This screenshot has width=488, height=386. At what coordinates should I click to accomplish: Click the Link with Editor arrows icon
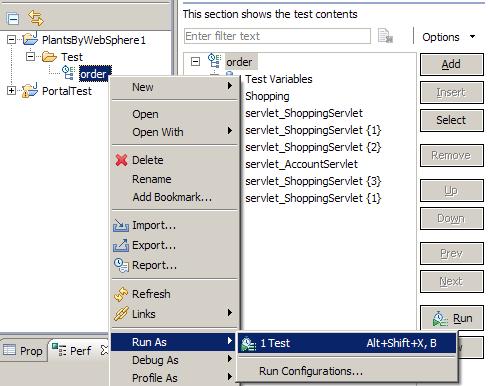(36, 18)
